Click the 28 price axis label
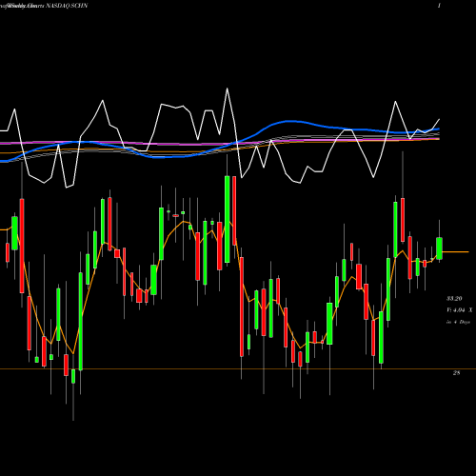 [x=456, y=373]
